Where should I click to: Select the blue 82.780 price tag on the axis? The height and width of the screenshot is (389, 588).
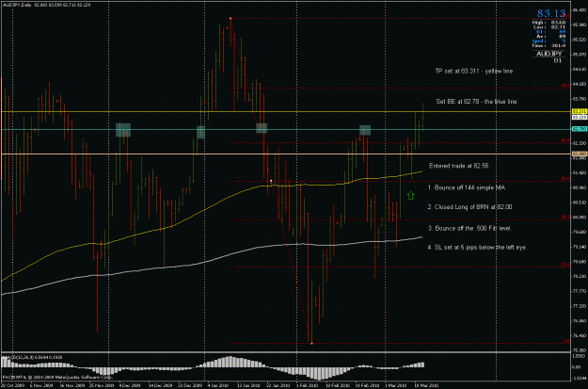pyautogui.click(x=580, y=129)
